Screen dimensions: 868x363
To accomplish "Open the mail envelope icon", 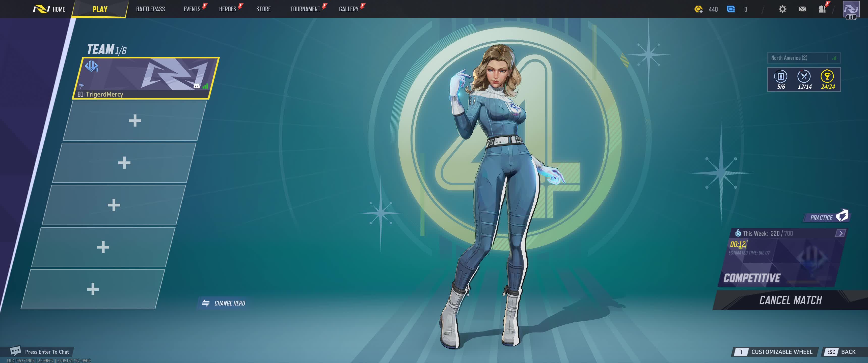I will (803, 9).
